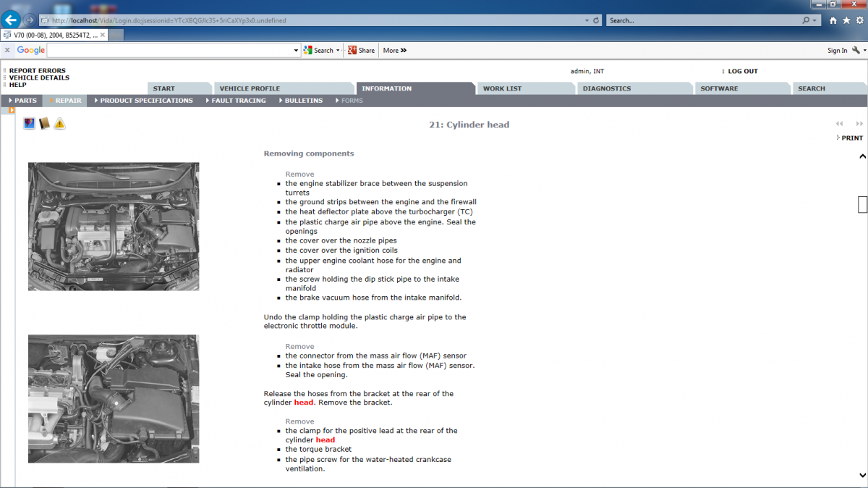
Task: Click the warning triangle icon above the article
Action: tap(59, 123)
